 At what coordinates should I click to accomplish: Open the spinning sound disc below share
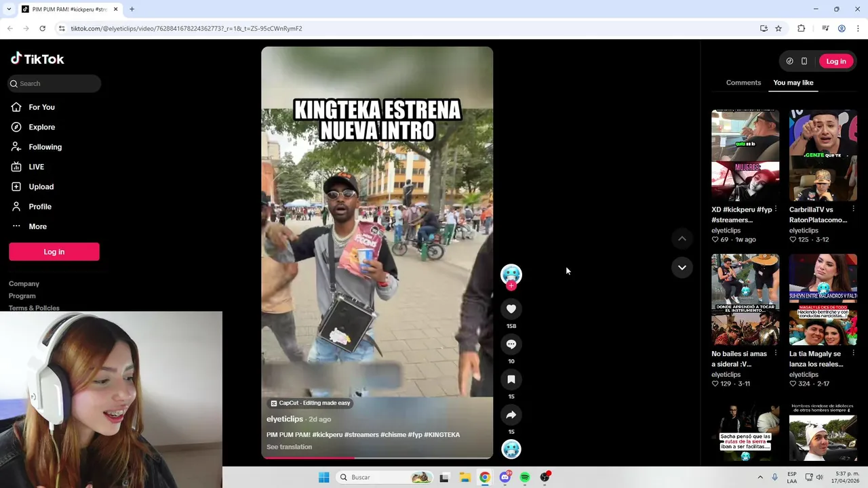tap(511, 449)
